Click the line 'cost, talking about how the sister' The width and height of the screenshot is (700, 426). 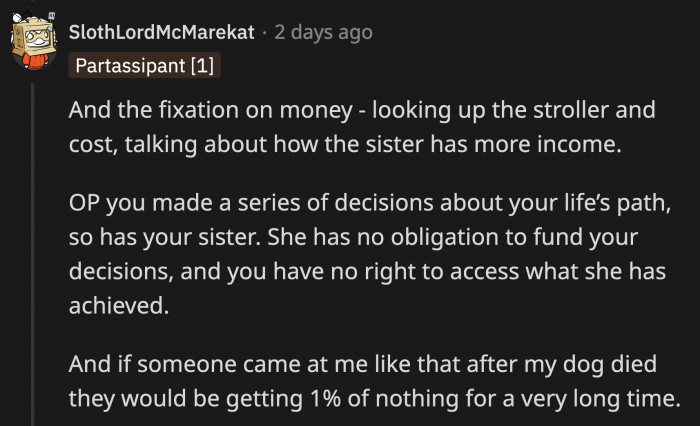tap(345, 144)
